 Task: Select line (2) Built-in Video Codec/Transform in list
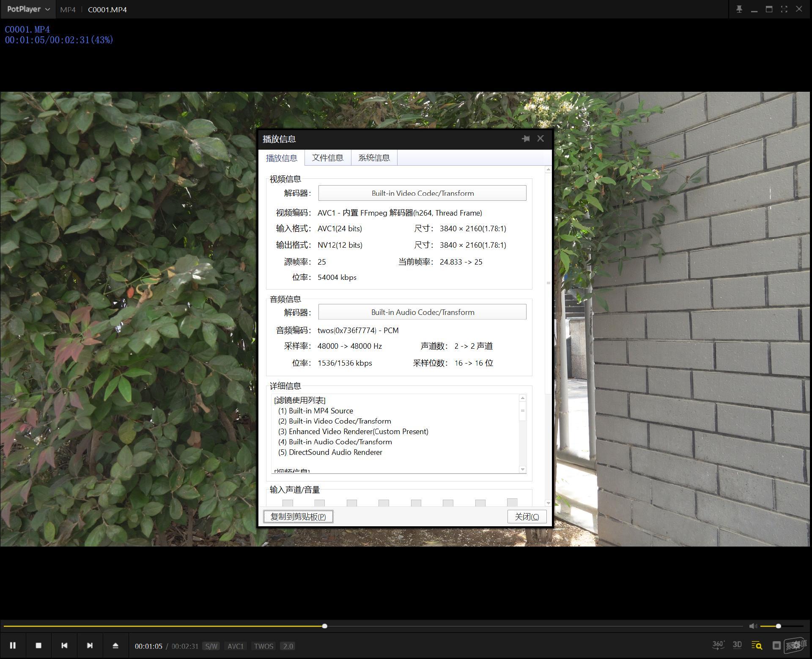[x=335, y=421]
